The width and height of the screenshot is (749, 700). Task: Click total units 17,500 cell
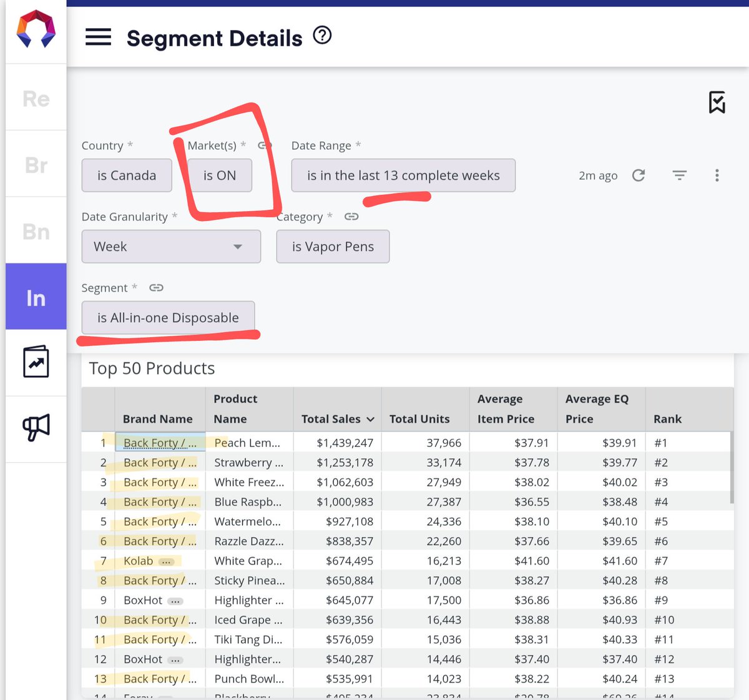pos(426,600)
